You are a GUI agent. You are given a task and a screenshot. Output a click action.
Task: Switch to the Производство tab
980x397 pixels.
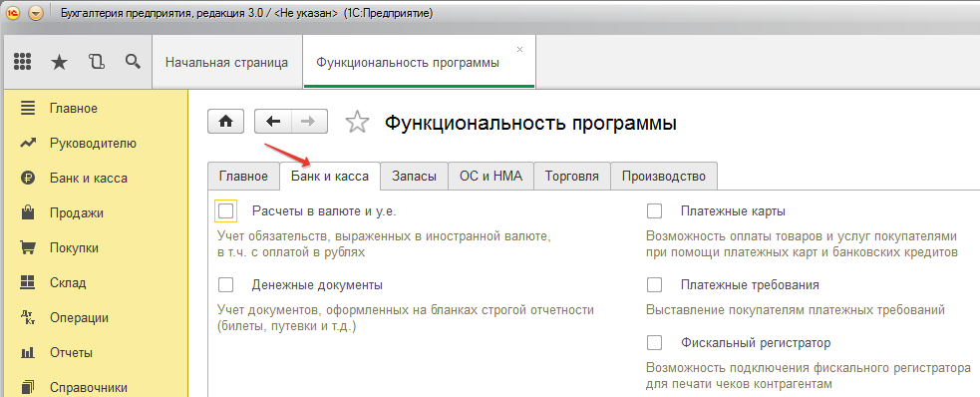point(664,177)
